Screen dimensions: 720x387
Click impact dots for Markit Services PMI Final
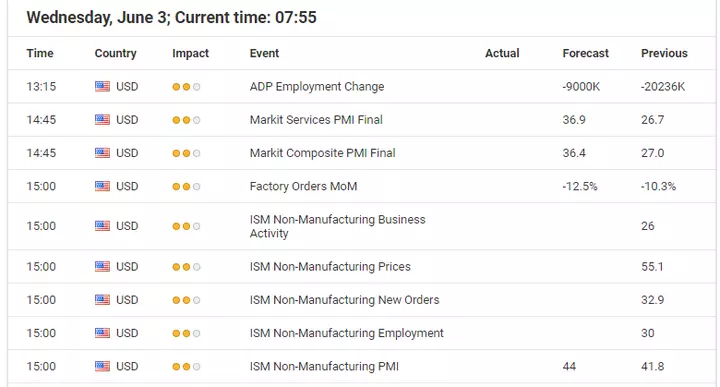(x=186, y=120)
